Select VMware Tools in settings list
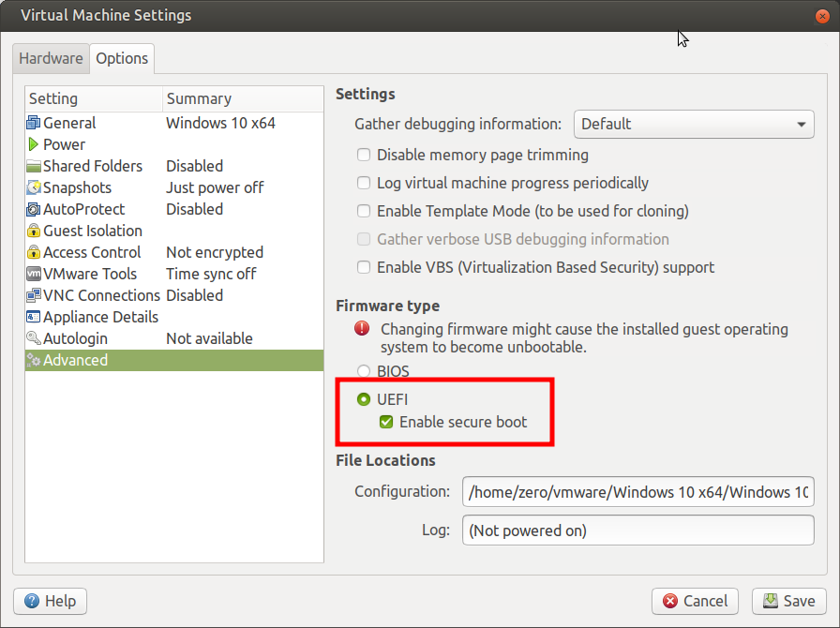Image resolution: width=840 pixels, height=628 pixels. pyautogui.click(x=174, y=274)
